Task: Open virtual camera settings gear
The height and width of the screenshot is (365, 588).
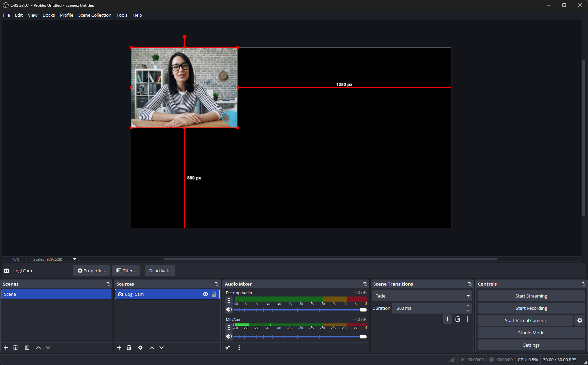Action: tap(579, 320)
